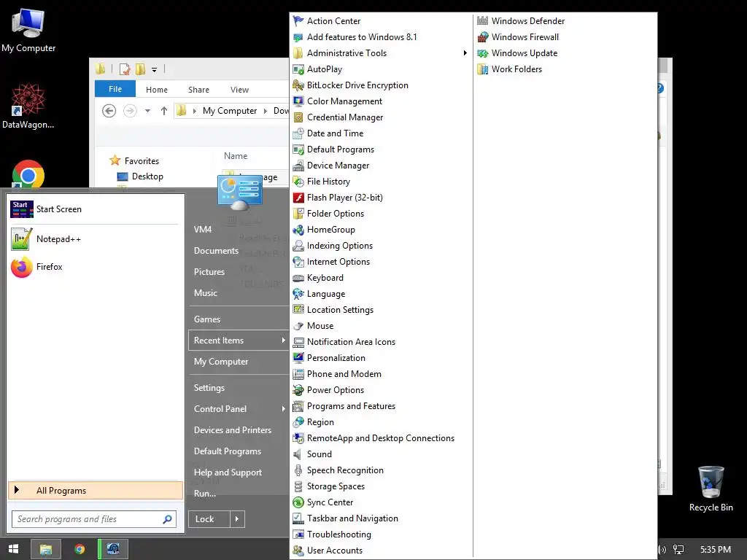
Task: Open File Explorer taskbar icon
Action: pos(46,549)
